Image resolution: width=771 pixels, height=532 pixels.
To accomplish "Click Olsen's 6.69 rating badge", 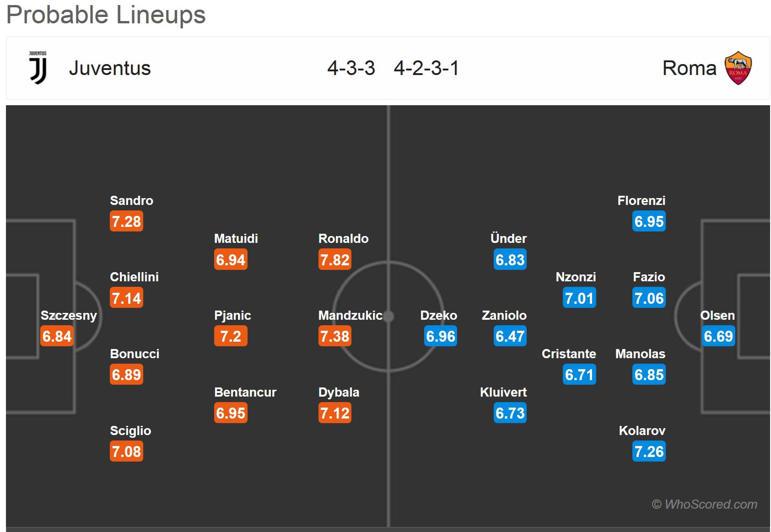I will [718, 336].
